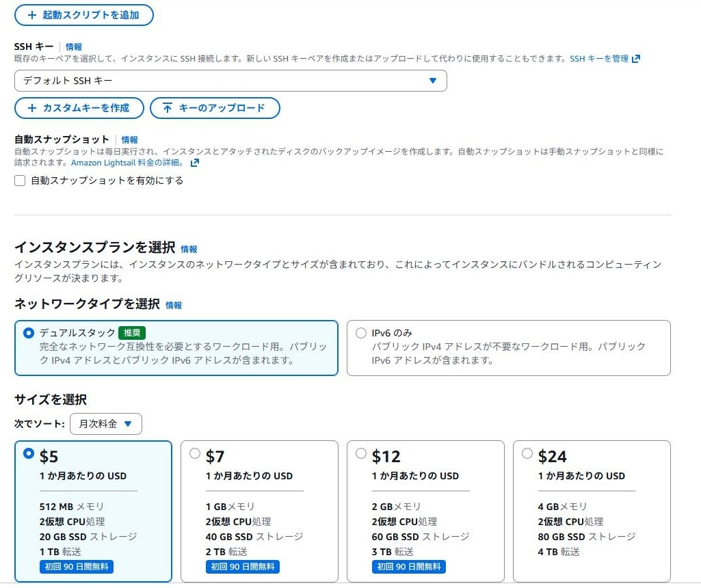This screenshot has width=701, height=588.
Task: Click 情報 link next to 自動スナップショット
Action: point(129,139)
